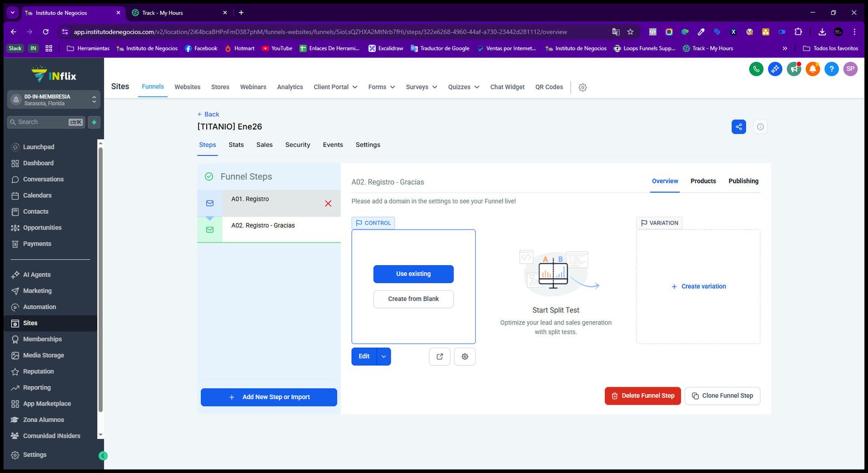Show more bookmarks with double chevron

pos(784,48)
